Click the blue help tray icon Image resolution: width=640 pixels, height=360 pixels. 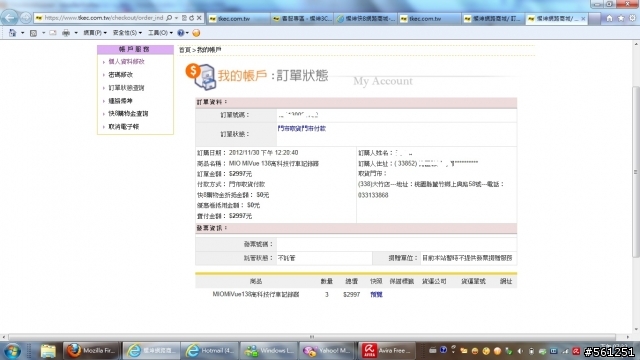click(443, 350)
